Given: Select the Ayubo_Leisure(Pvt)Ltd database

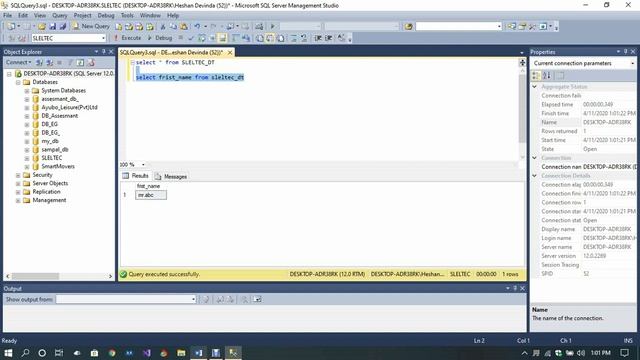Looking at the screenshot, I should tap(69, 107).
